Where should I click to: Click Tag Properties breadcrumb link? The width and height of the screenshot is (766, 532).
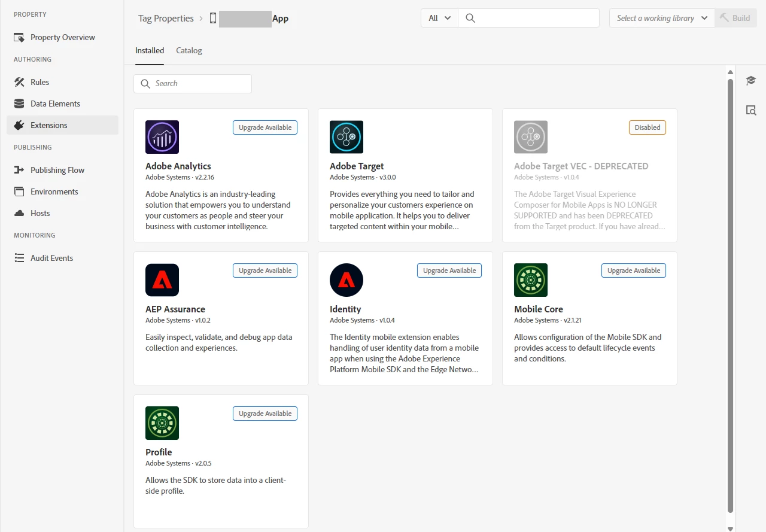point(166,18)
